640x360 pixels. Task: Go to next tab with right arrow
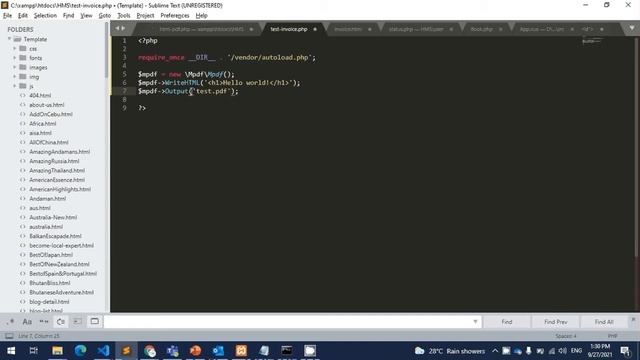click(123, 28)
